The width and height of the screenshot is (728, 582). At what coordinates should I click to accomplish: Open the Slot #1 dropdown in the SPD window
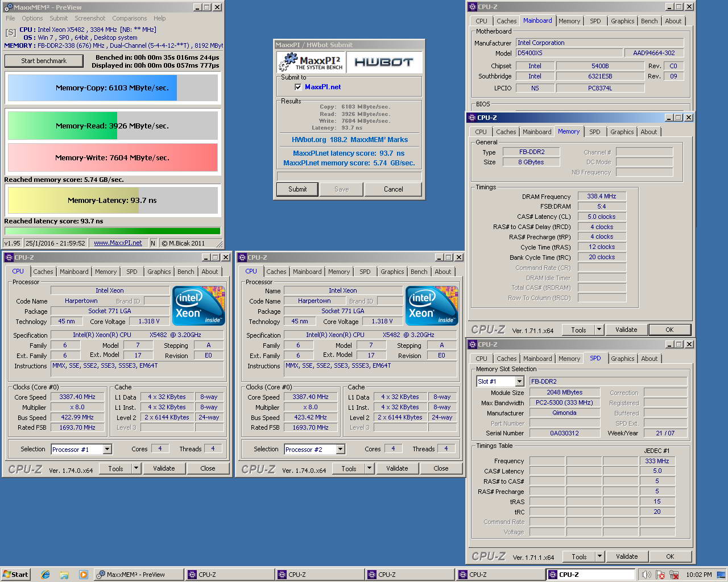(519, 381)
